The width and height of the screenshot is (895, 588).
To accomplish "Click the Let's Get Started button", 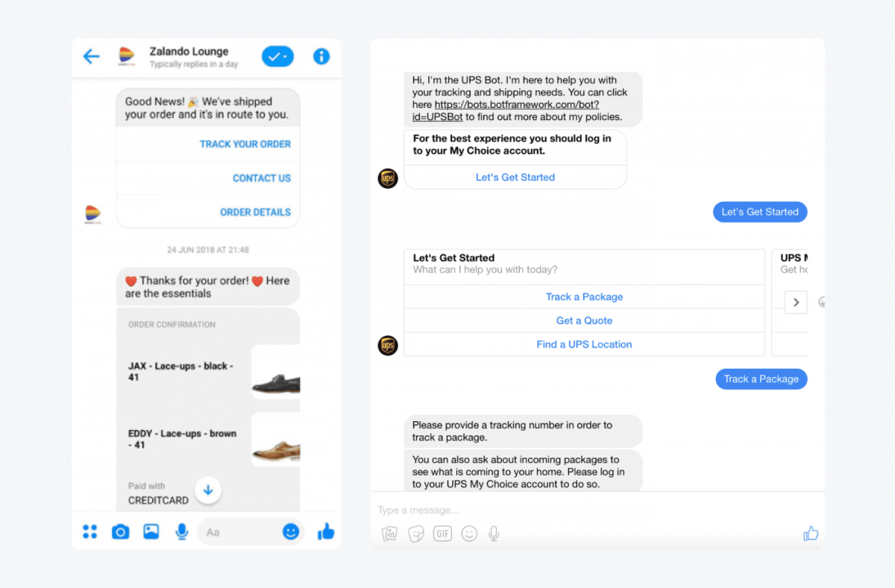I will (515, 177).
